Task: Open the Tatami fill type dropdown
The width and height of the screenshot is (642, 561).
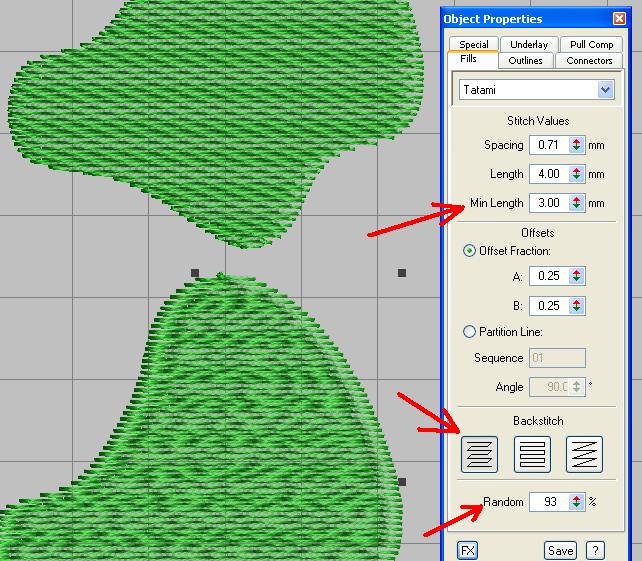Action: [605, 90]
